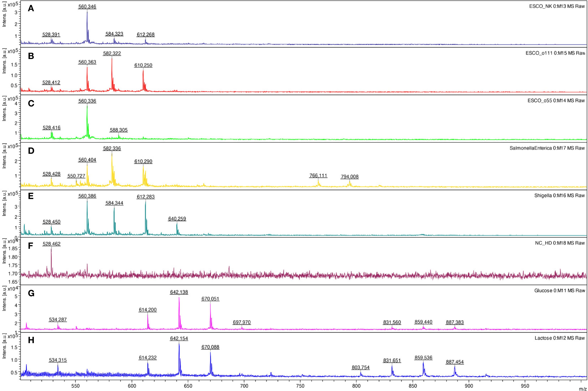Click the 560.346 peak label in panel A
588x391 pixels.
87,7
